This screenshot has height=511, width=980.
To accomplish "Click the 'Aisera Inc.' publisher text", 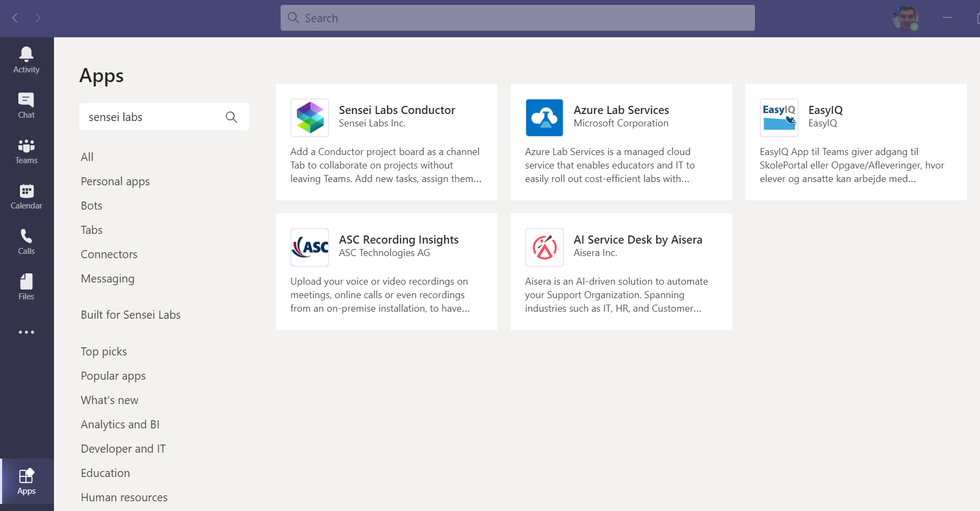I will point(595,253).
